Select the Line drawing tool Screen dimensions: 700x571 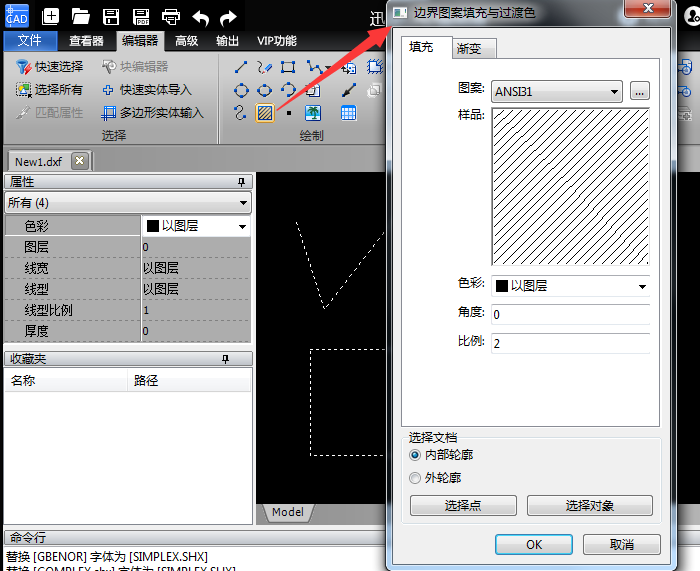click(x=240, y=67)
